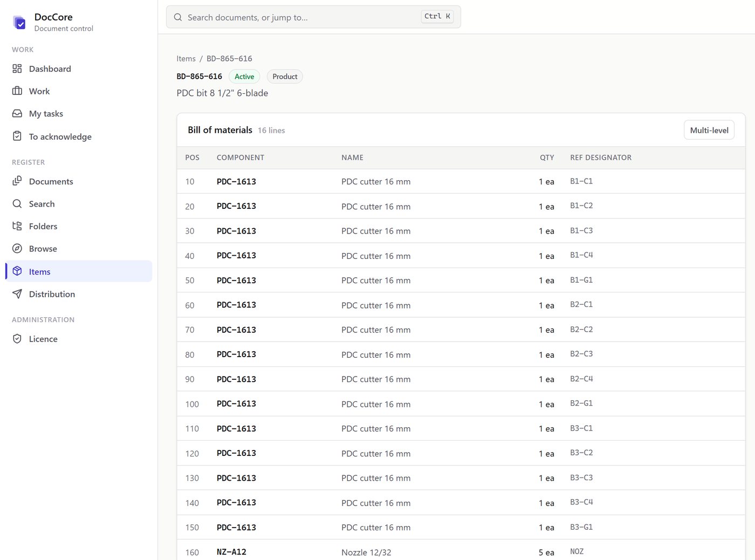Open component PDC-1613 at position 100
755x560 pixels.
click(x=236, y=404)
